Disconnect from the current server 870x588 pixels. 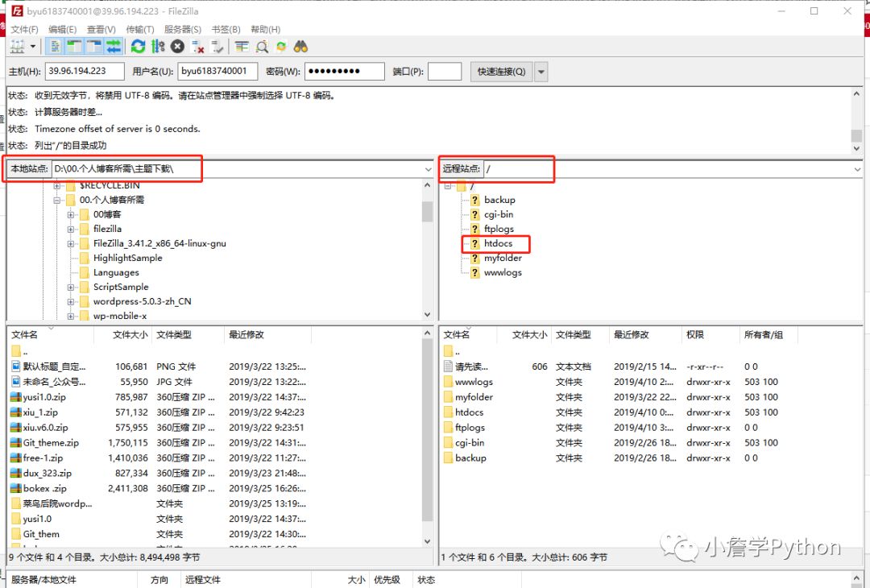tap(197, 48)
